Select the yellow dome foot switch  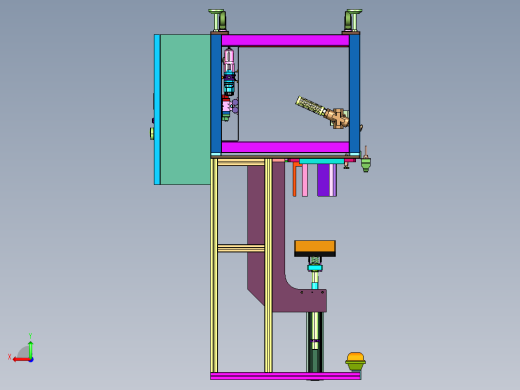click(x=356, y=361)
